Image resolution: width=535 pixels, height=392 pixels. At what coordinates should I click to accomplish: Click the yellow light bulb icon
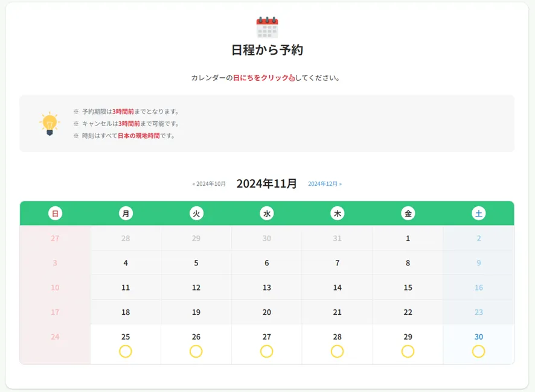pyautogui.click(x=50, y=124)
